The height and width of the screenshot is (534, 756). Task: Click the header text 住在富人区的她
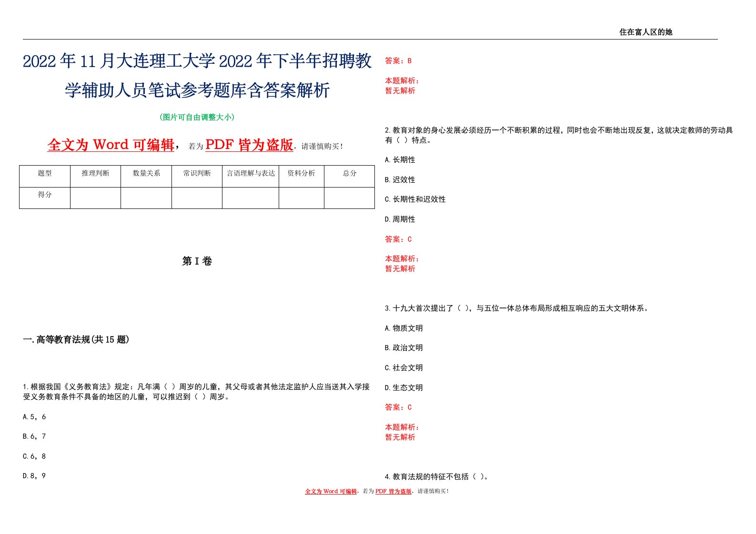coord(645,32)
